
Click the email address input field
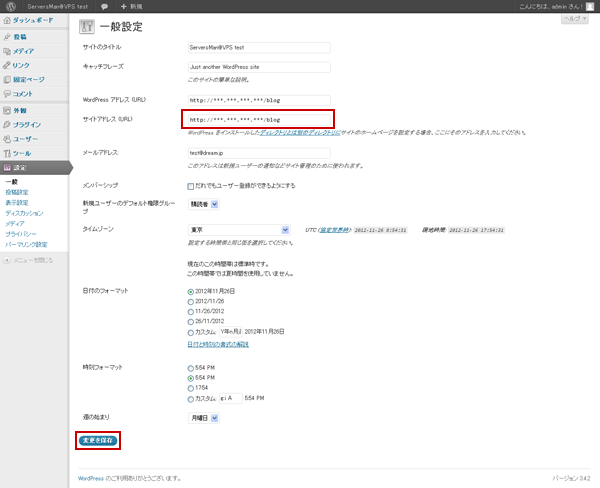[x=259, y=153]
